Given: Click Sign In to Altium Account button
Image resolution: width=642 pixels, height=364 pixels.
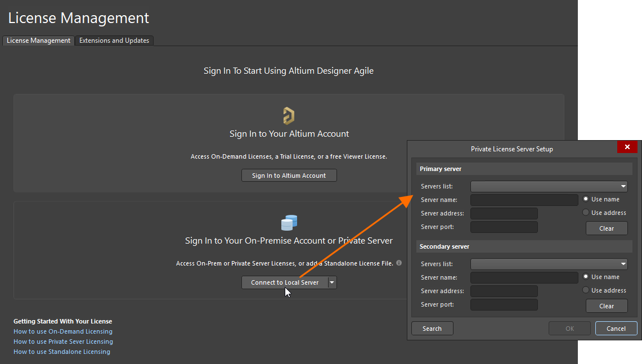Looking at the screenshot, I should pos(289,176).
